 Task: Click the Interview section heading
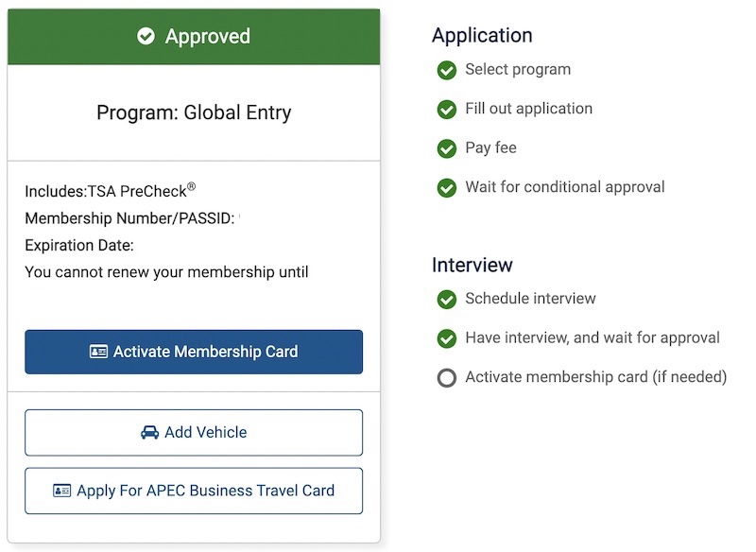[x=472, y=265]
